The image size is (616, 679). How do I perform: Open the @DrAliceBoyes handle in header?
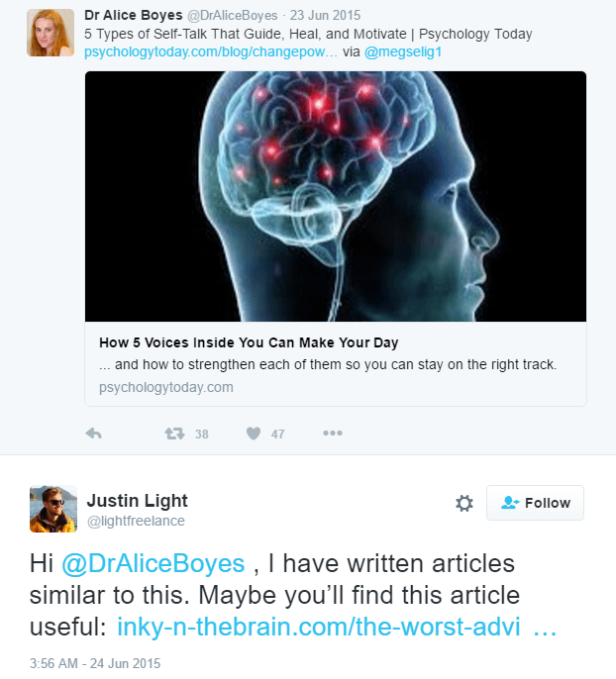click(232, 16)
